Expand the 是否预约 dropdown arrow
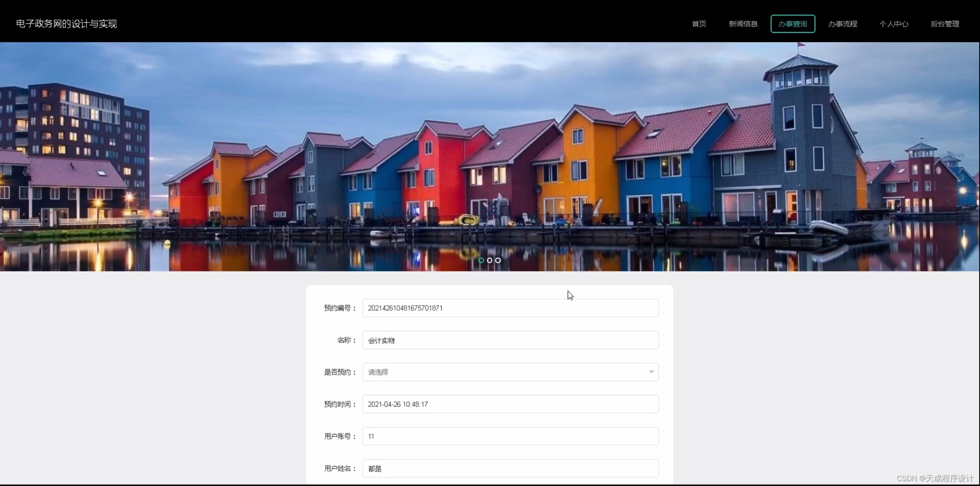This screenshot has width=980, height=486. 651,372
